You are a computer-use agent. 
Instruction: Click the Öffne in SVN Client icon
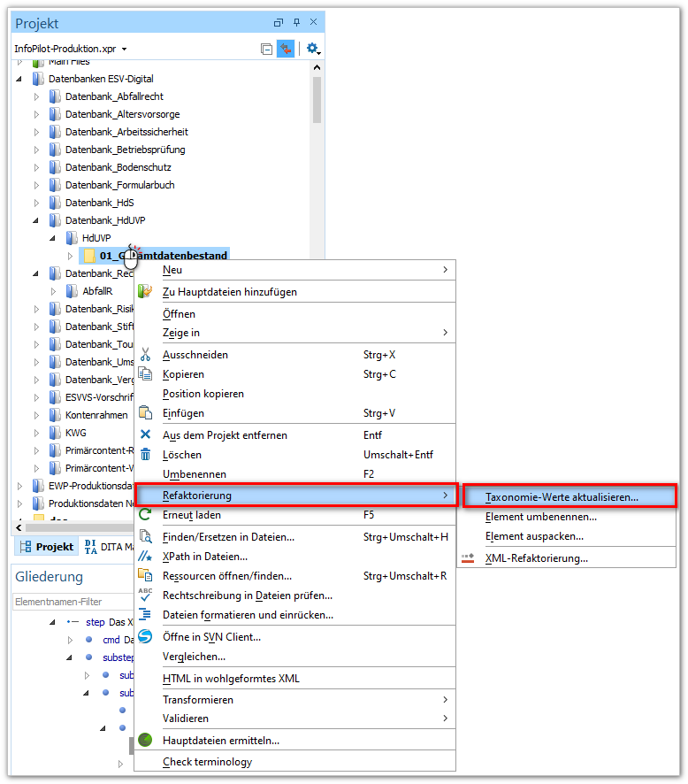[x=145, y=636]
